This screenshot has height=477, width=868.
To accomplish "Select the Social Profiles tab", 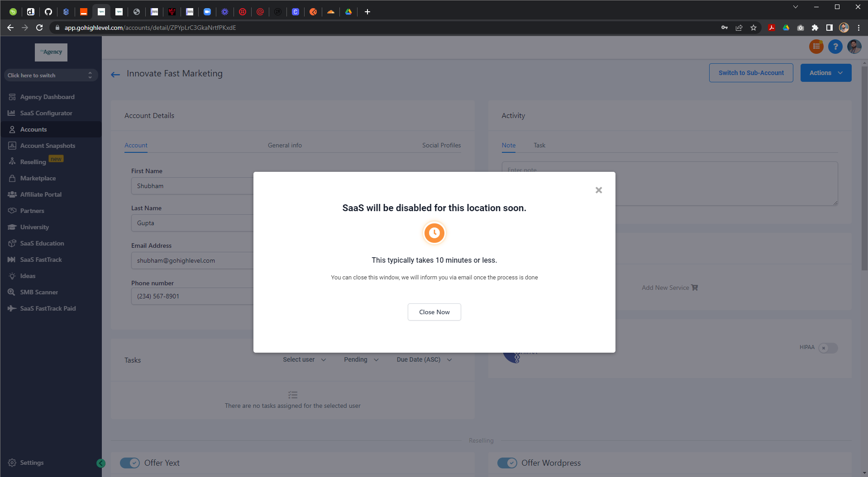I will click(x=441, y=145).
